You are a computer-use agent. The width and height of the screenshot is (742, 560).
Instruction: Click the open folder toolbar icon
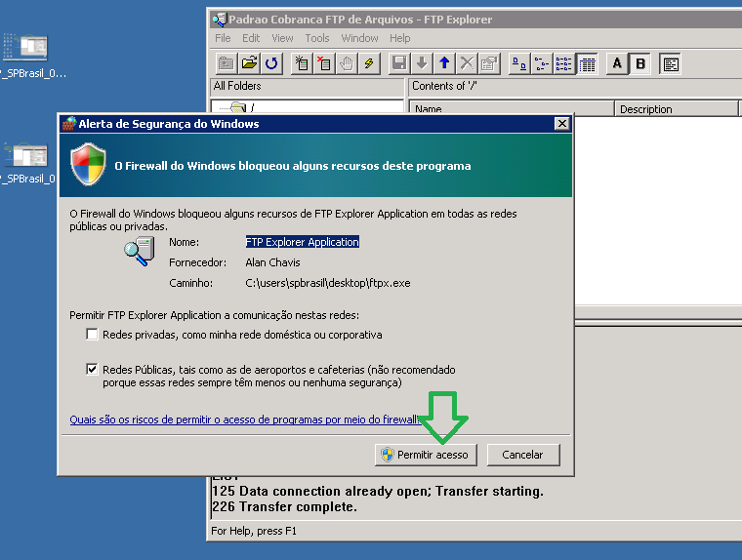[x=249, y=63]
